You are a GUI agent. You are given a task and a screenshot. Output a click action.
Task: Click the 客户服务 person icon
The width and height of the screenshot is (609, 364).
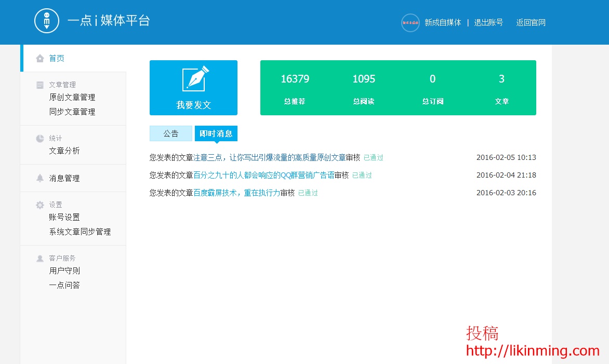(40, 258)
